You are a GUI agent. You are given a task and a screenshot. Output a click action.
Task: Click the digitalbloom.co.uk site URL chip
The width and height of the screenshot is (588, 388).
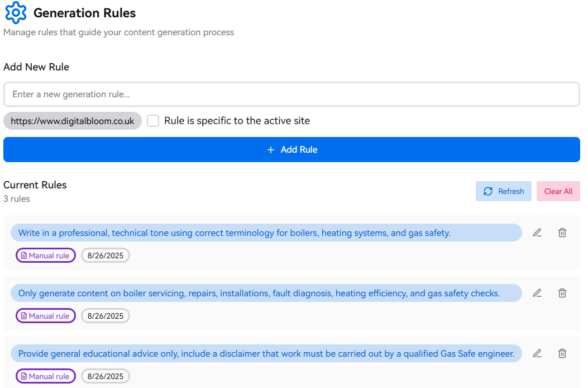[x=73, y=121]
